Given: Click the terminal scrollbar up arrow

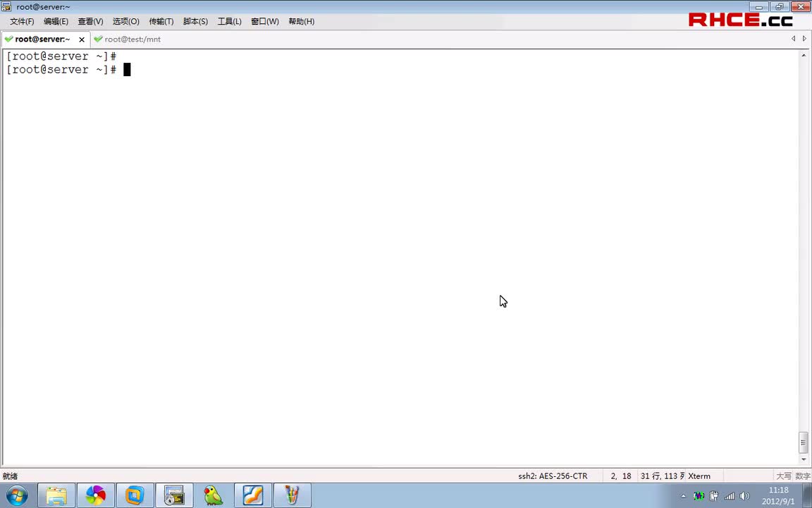Looking at the screenshot, I should (x=804, y=55).
